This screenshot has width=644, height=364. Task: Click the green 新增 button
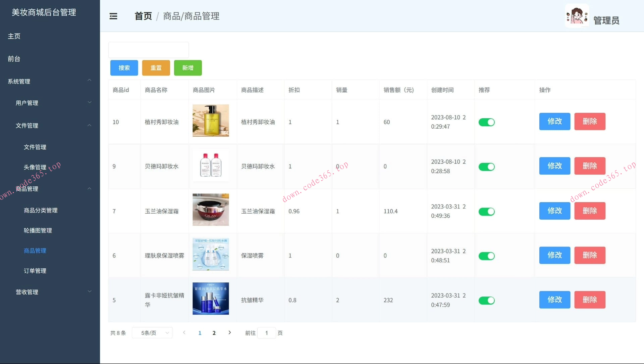pos(187,67)
